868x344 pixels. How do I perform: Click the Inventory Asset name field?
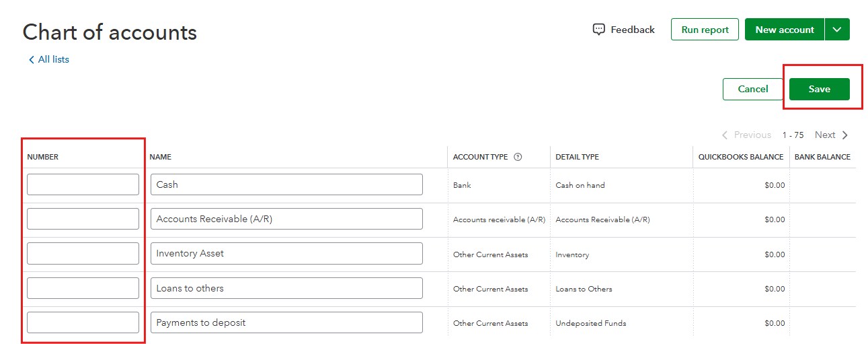point(286,254)
